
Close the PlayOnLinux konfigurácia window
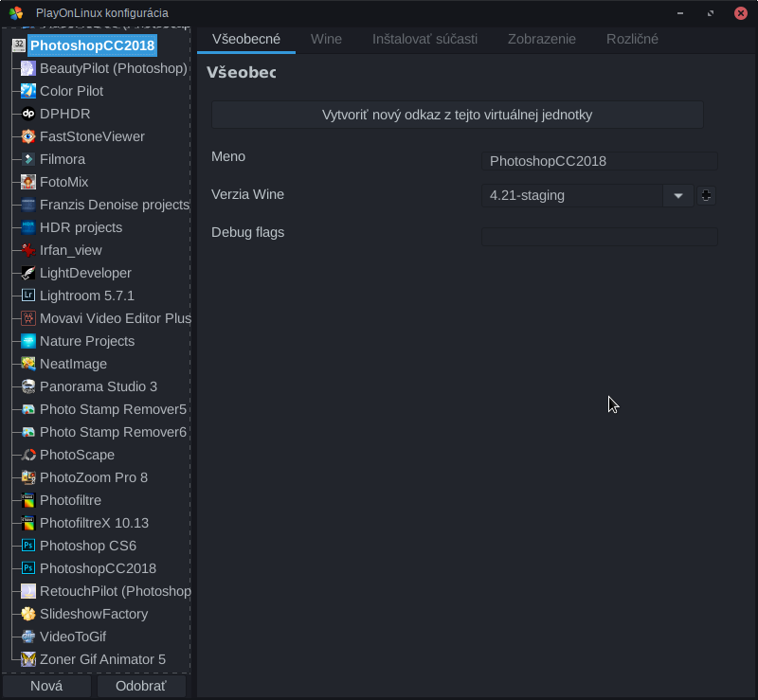(741, 13)
